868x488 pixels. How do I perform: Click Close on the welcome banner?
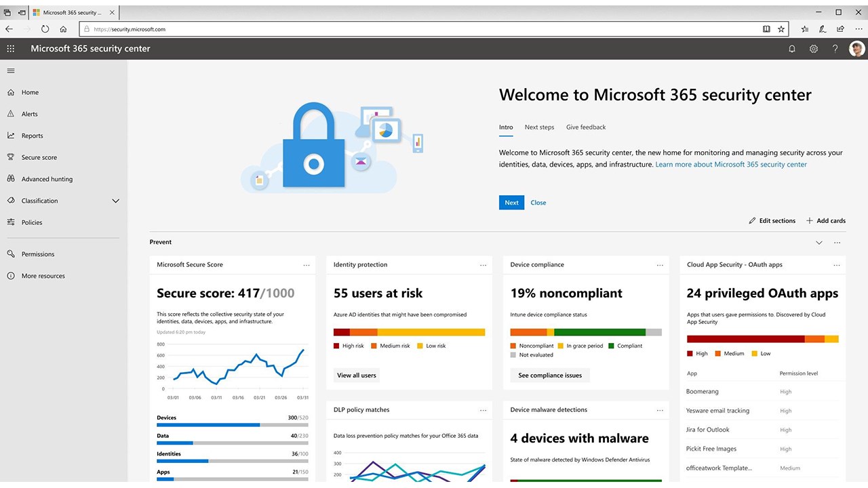point(538,203)
